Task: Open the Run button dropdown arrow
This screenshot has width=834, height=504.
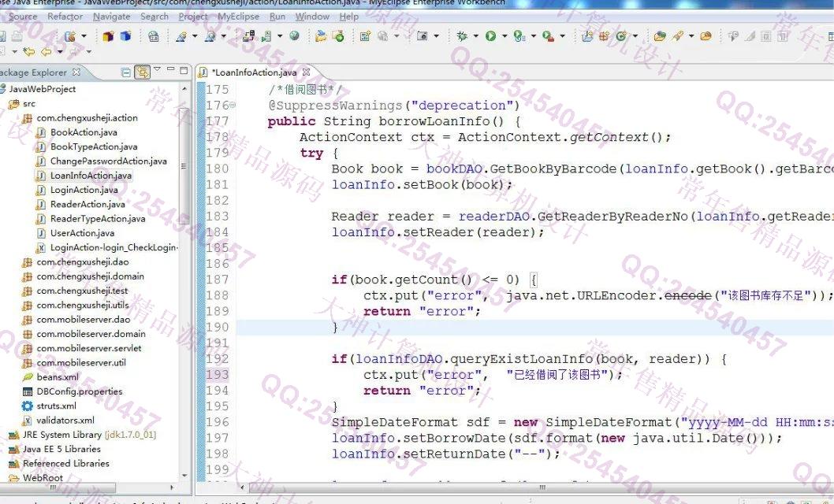Action: point(504,36)
